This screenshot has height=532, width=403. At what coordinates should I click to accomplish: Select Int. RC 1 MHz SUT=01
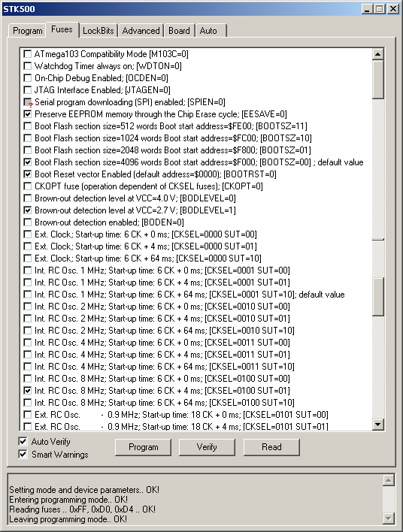pyautogui.click(x=27, y=283)
